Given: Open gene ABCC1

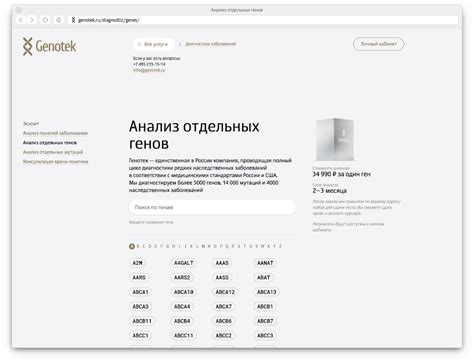Looking at the screenshot, I should [x=140, y=335].
